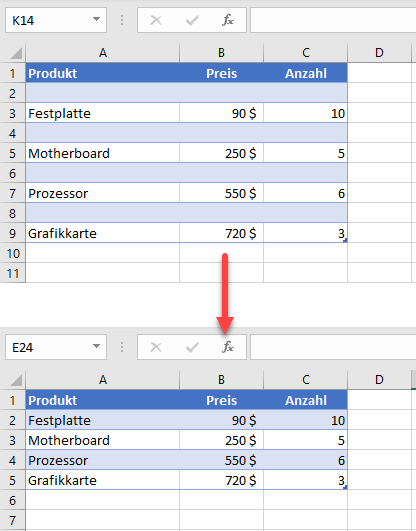Image resolution: width=416 pixels, height=531 pixels.
Task: Select column A header in the E24 sheet
Action: pyautogui.click(x=103, y=380)
